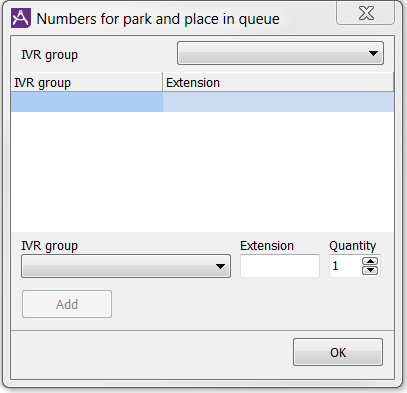Sort by the IVR group column header
This screenshot has height=393, width=407.
(x=87, y=82)
